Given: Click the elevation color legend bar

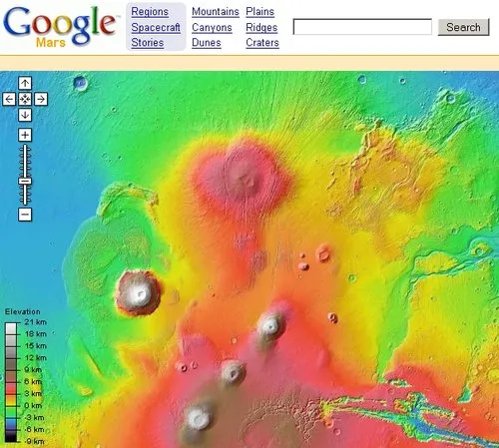Looking at the screenshot, I should 11,382.
